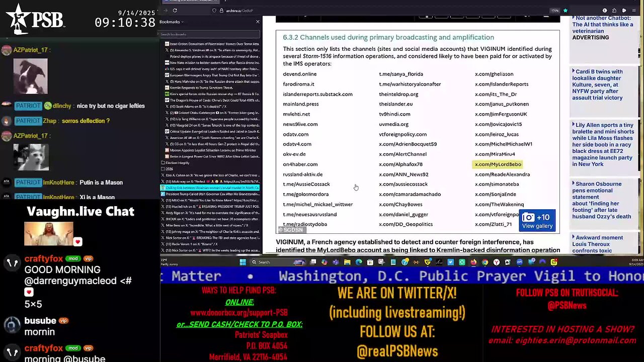This screenshot has height=362, width=644.
Task: Open bookmark 'Berlin in Longest Power Cut Since WW2'
Action: (211, 156)
